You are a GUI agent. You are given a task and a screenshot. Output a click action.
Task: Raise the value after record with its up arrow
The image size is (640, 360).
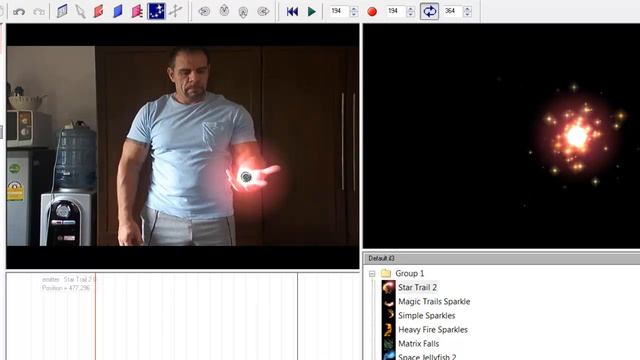(410, 8)
